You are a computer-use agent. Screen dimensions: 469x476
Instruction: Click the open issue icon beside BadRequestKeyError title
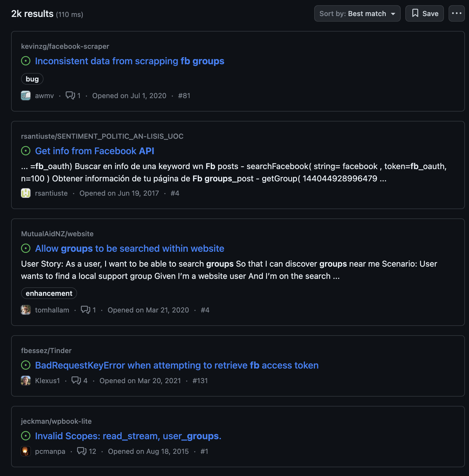pos(26,365)
